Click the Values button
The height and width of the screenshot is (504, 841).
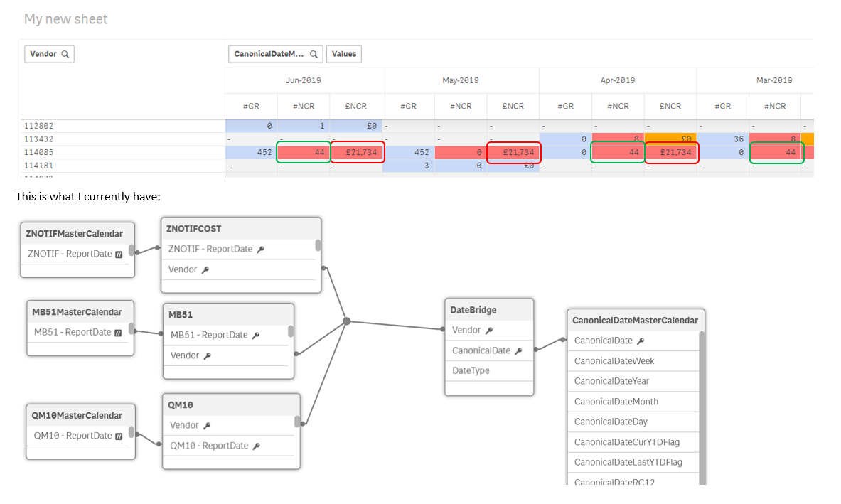pos(343,53)
